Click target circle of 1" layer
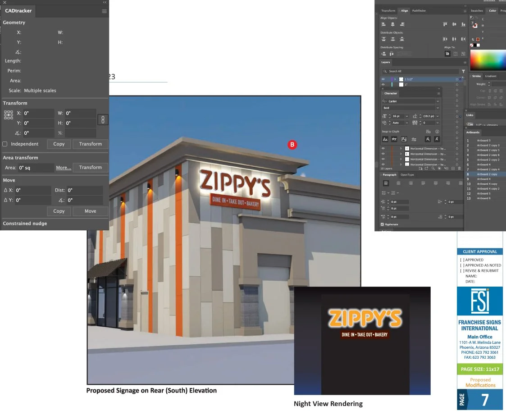Screen dimensions: 506x420 click(457, 85)
